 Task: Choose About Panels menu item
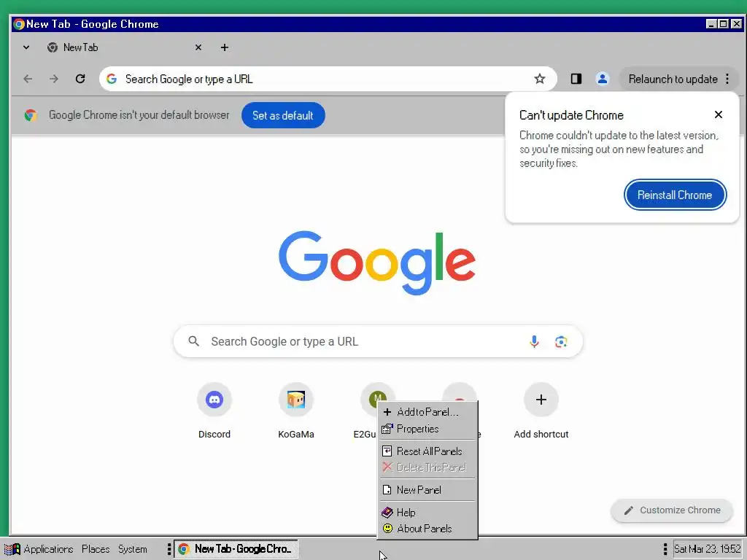tap(427, 529)
